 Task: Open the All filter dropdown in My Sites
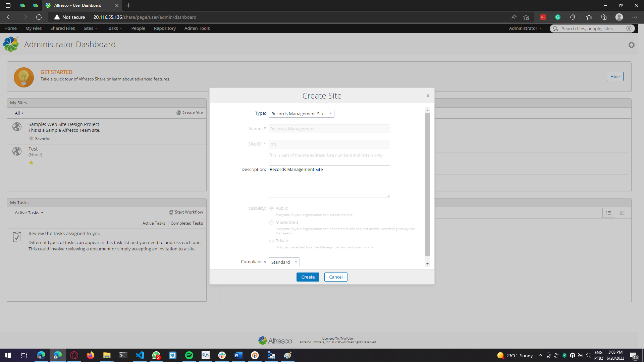[19, 113]
